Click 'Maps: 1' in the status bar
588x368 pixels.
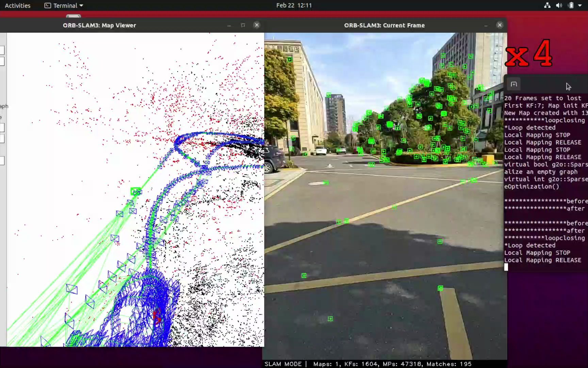tap(326, 364)
